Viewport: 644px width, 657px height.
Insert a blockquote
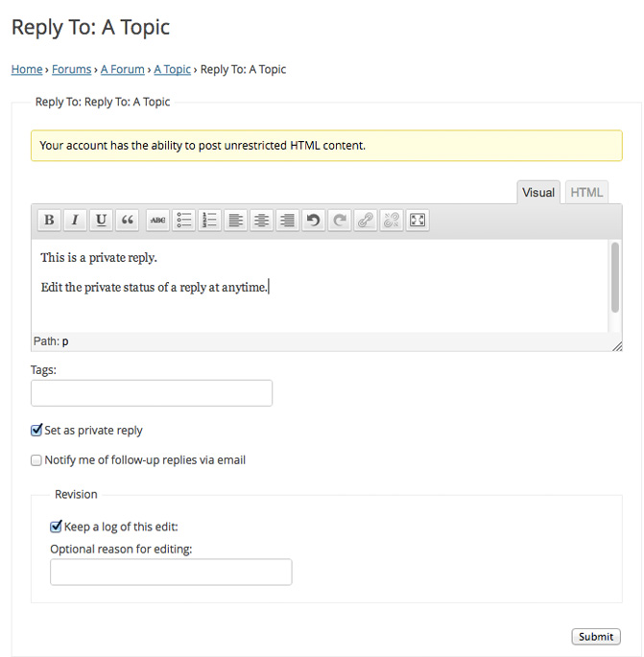pyautogui.click(x=127, y=221)
